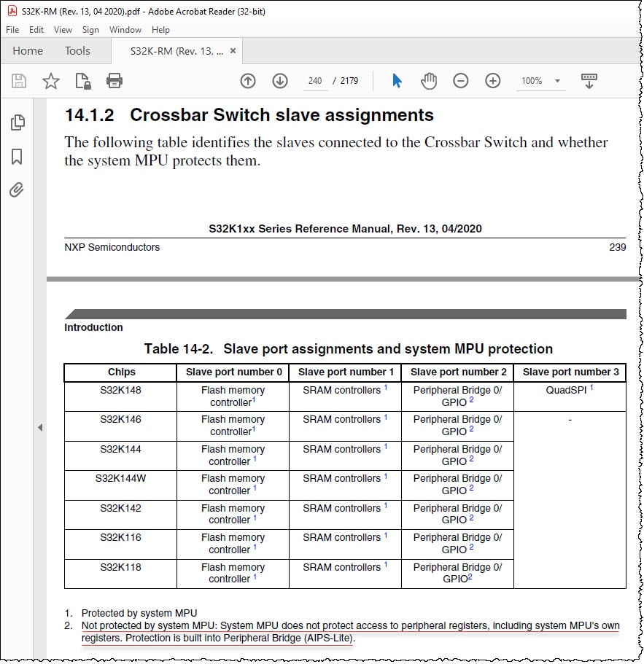The height and width of the screenshot is (664, 644).
Task: Zoom out with the minus icon
Action: coord(460,80)
